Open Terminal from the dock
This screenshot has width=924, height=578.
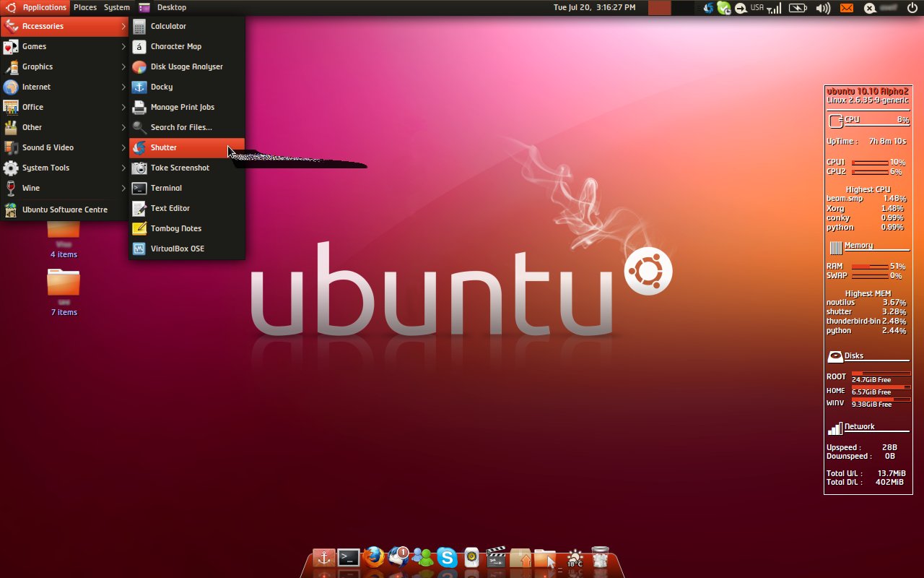tap(349, 558)
